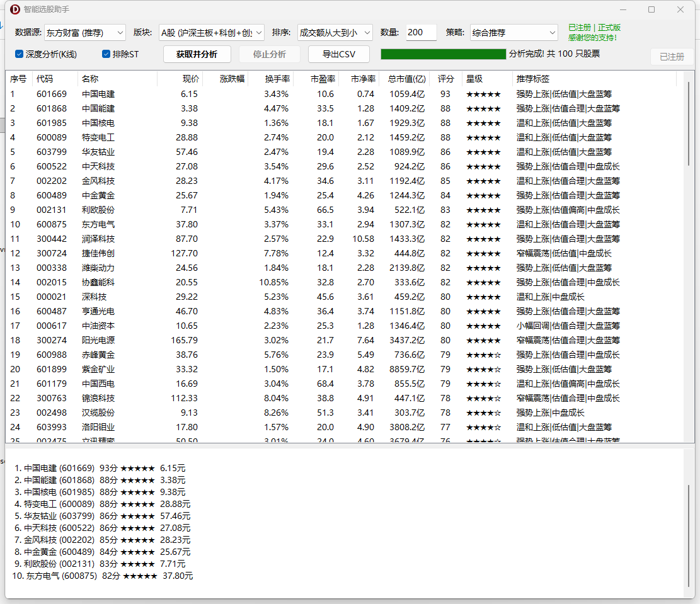
Task: Select stock code 601868 in table
Action: (x=51, y=108)
